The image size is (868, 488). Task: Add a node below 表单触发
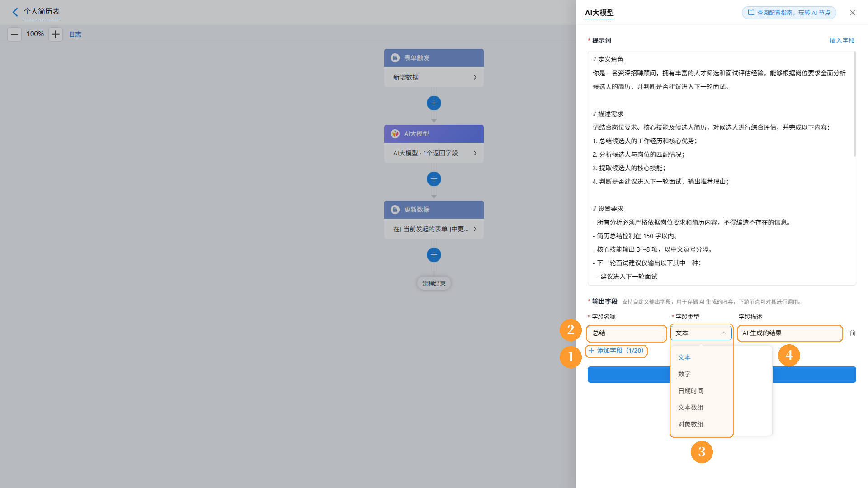tap(434, 103)
